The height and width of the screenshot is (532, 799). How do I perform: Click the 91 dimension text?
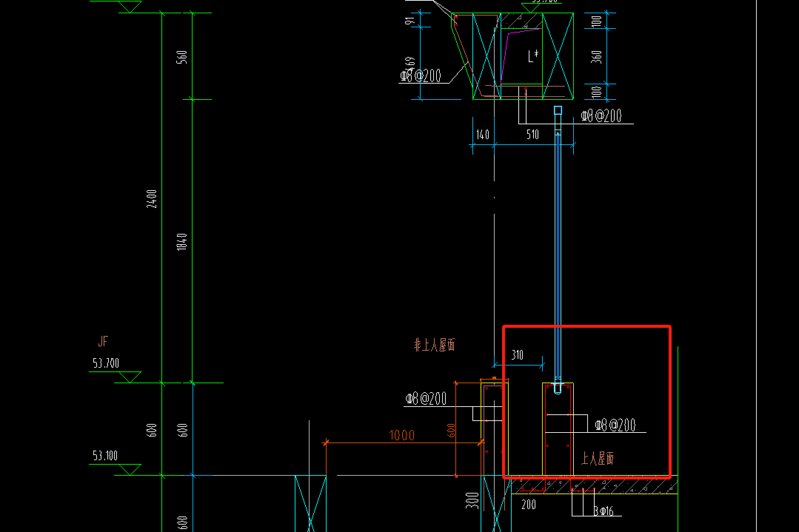click(x=409, y=21)
